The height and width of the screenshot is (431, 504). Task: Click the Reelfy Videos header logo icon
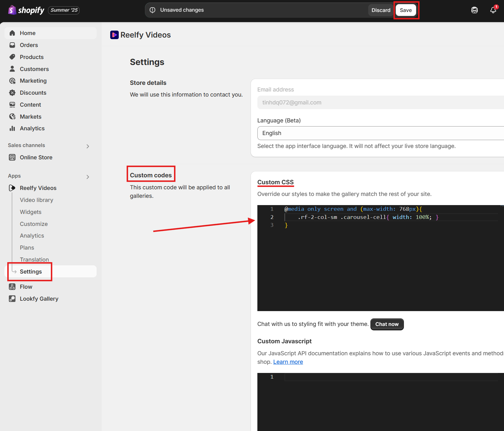tap(114, 35)
